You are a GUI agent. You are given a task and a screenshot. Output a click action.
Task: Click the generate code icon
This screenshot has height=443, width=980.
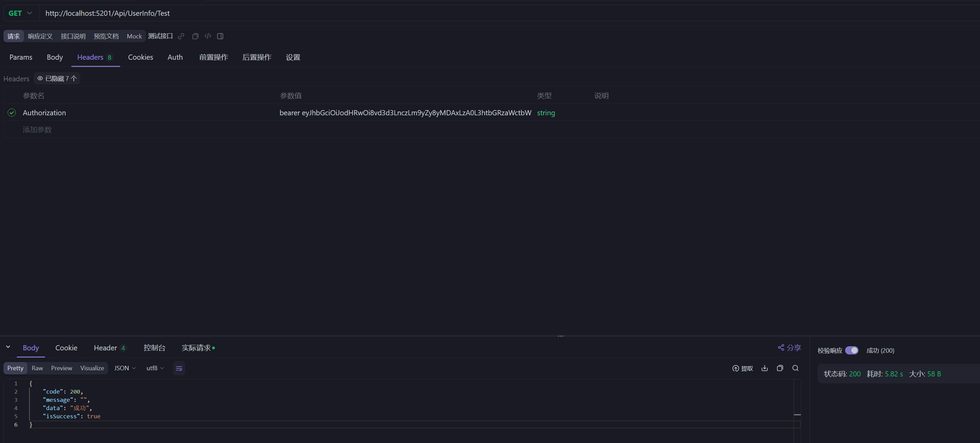(208, 36)
